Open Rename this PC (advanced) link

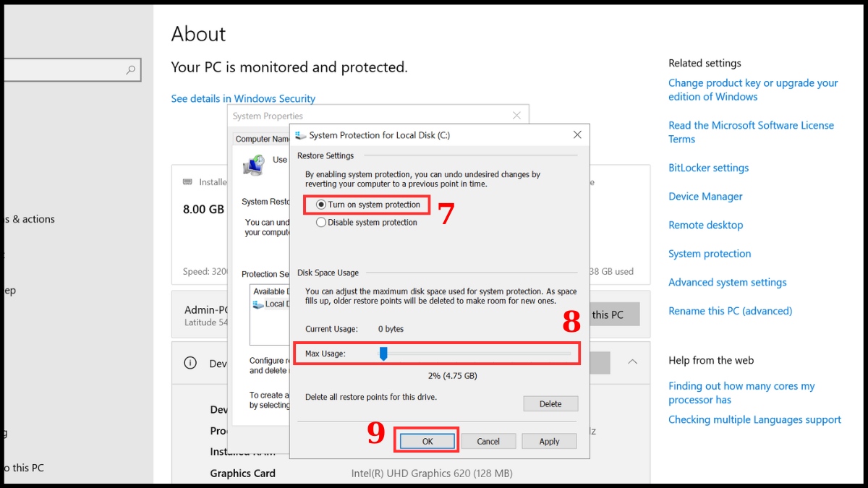(x=730, y=311)
